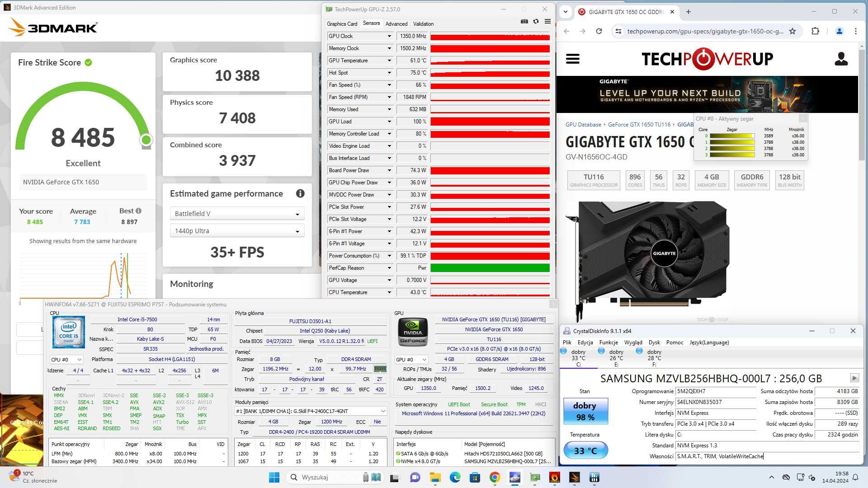868x488 pixels.
Task: Click the GPU Database breadcrumb link
Action: click(x=583, y=125)
